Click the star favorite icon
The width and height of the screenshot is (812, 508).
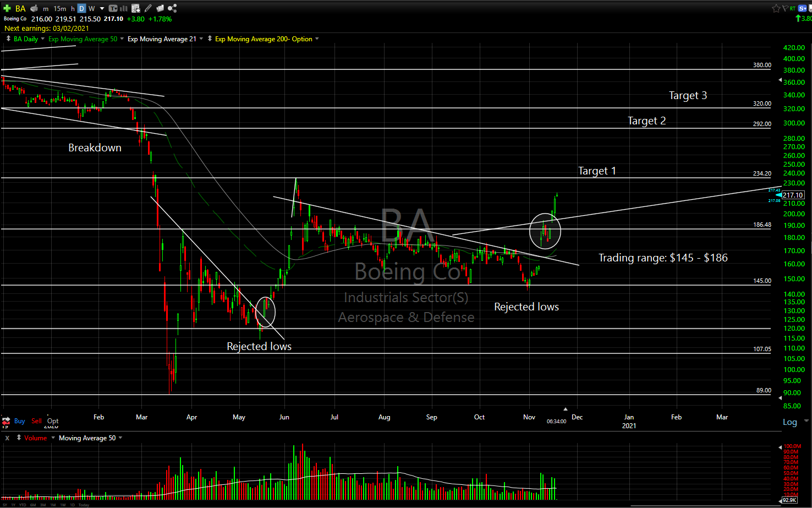click(x=776, y=8)
